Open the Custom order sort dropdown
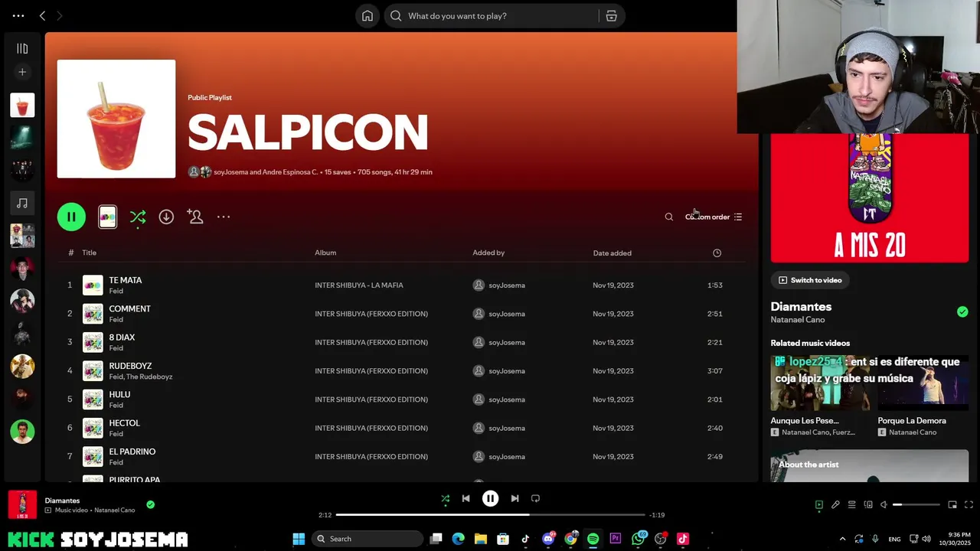The height and width of the screenshot is (551, 980). click(713, 217)
